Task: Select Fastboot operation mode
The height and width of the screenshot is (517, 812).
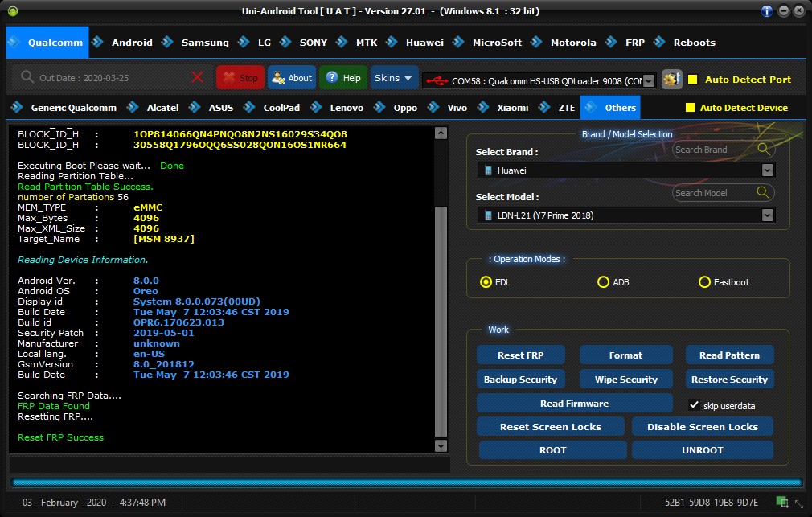Action: coord(704,281)
